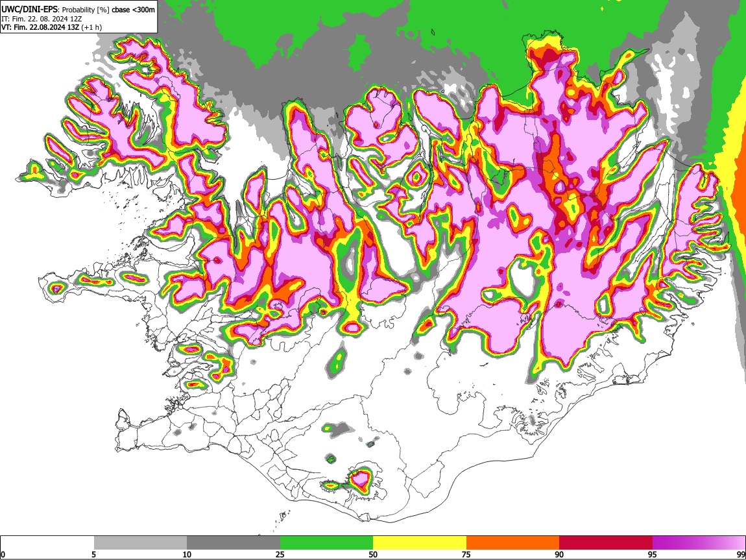This screenshot has width=746, height=560.
Task: Click the yellow 50-75 legend segment
Action: pos(420,542)
